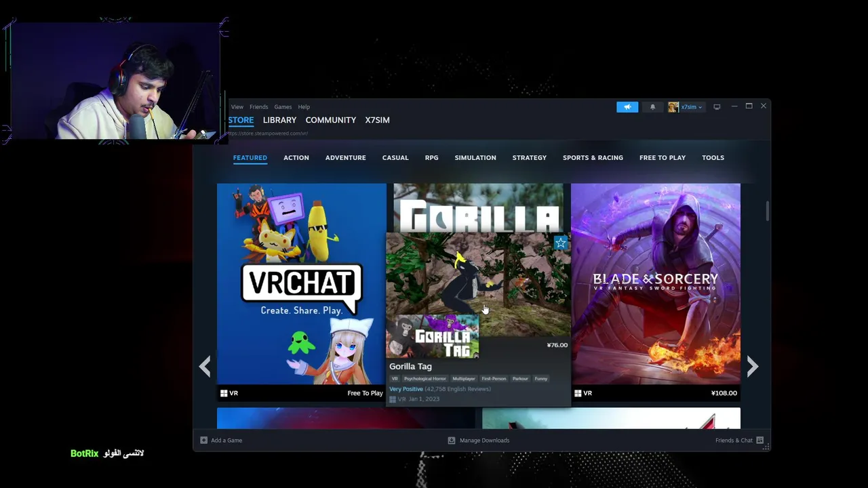Select the FEATURED category tab
The width and height of the screenshot is (868, 488).
coord(250,158)
